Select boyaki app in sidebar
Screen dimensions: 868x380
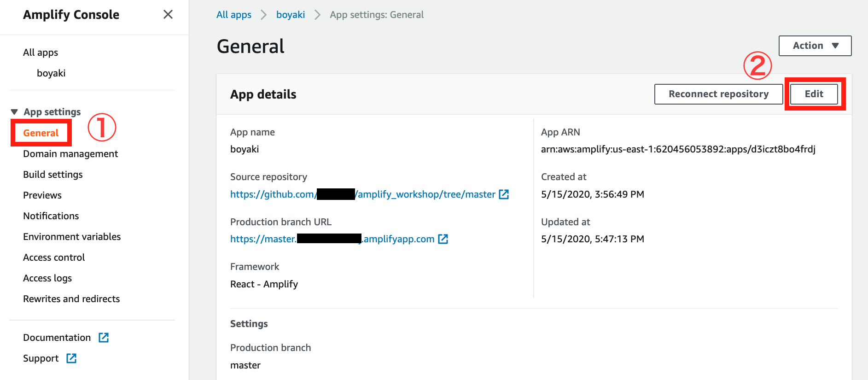(51, 73)
